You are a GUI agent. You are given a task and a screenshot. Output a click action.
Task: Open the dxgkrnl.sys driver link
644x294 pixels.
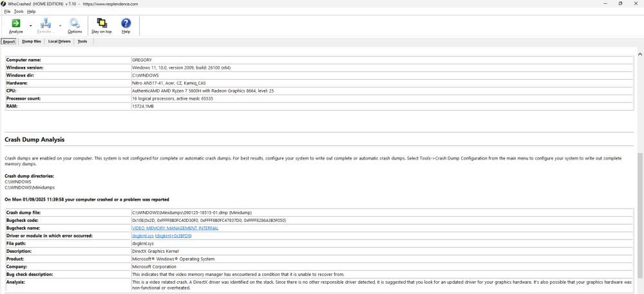143,235
